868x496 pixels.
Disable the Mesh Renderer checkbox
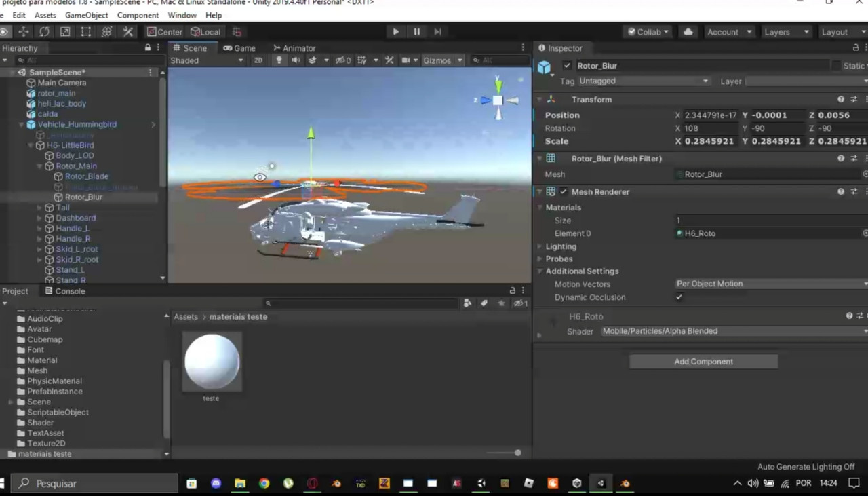[x=564, y=191]
